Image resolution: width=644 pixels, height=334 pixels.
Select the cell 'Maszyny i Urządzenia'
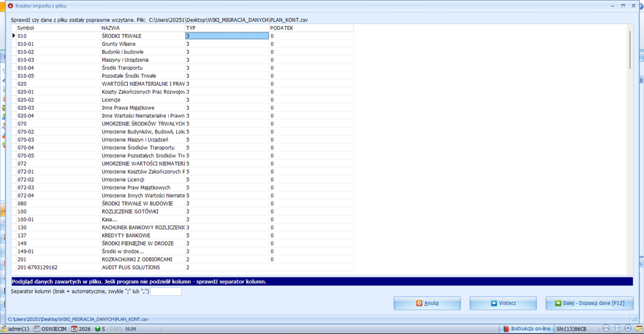coord(142,60)
